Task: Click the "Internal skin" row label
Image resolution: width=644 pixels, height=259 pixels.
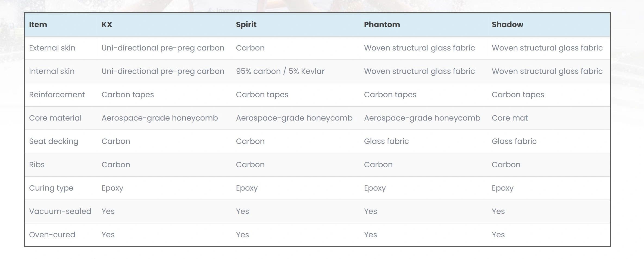Action: coord(52,71)
